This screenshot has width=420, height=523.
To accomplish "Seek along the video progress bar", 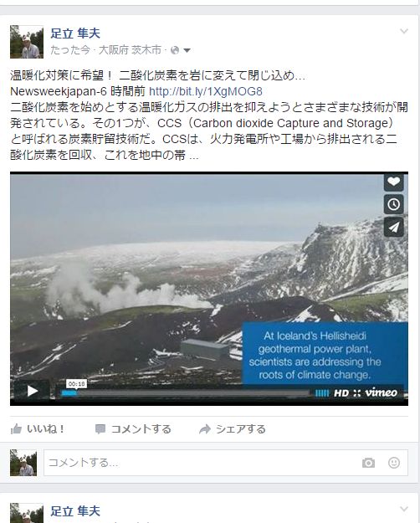I will pos(186,393).
